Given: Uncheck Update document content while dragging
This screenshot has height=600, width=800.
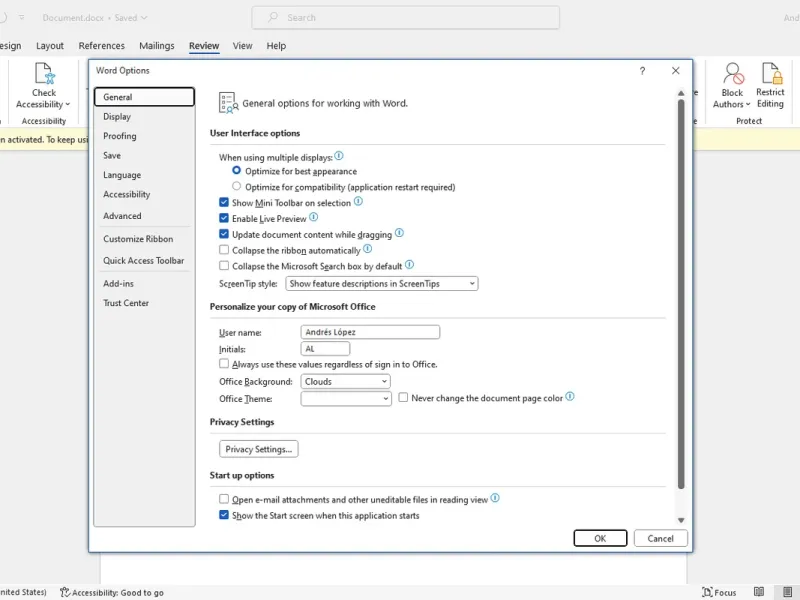Looking at the screenshot, I should 223,234.
